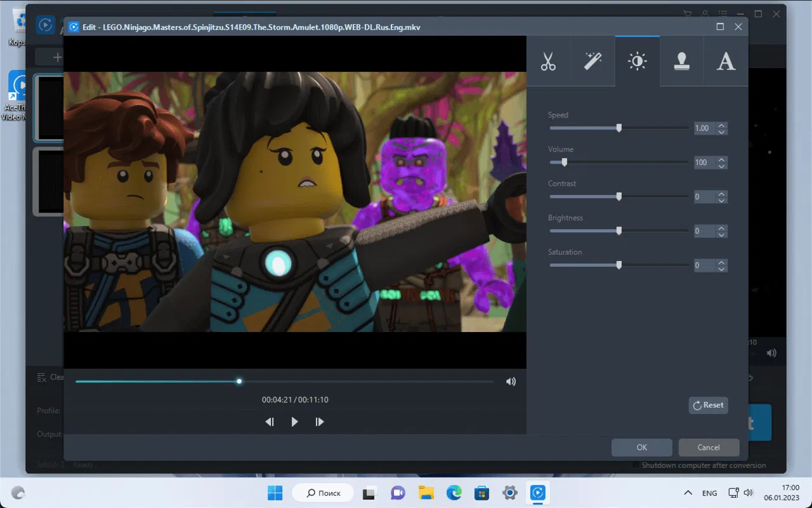Image resolution: width=812 pixels, height=508 pixels.
Task: Close the Edit dialog window
Action: (738, 27)
